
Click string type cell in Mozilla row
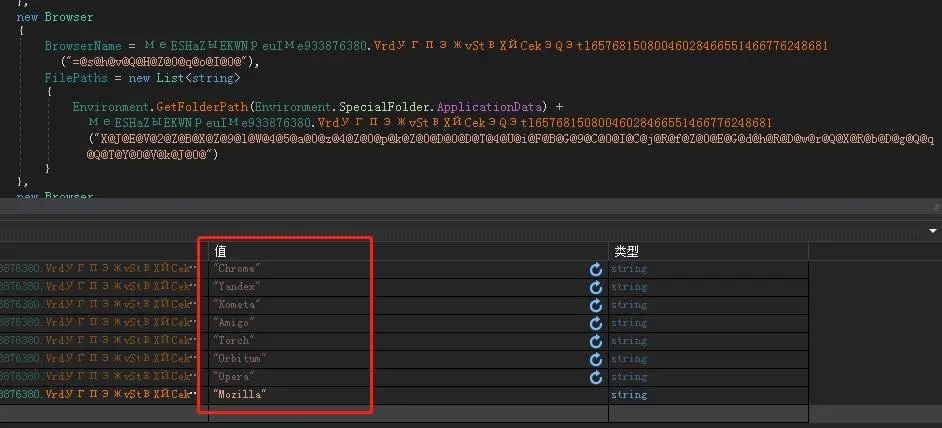[629, 395]
